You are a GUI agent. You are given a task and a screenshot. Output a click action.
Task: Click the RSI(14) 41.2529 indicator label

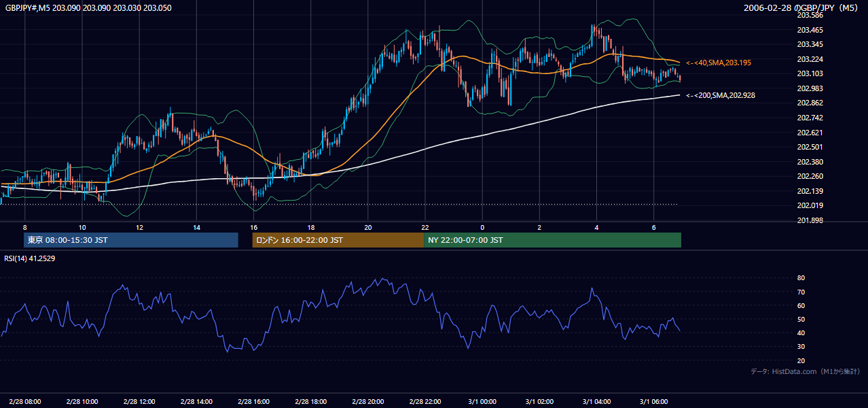click(x=30, y=258)
